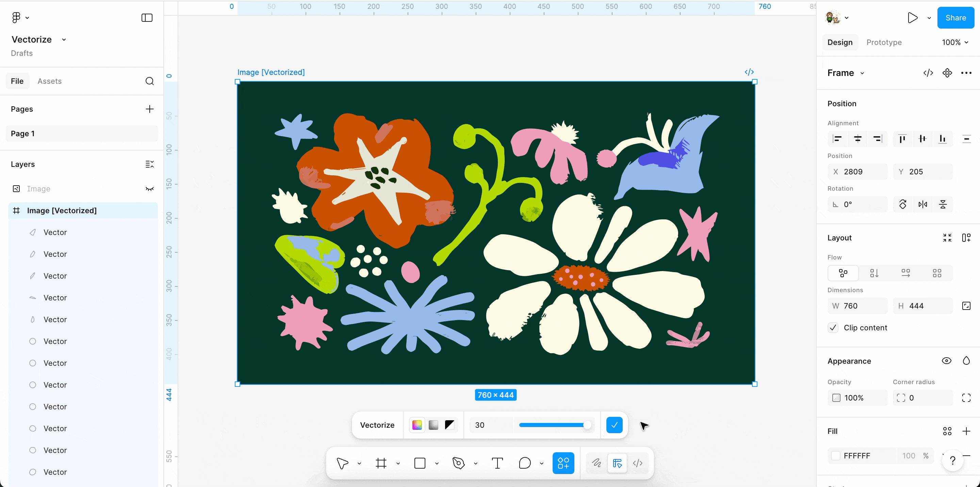Switch to the Prototype tab
Image resolution: width=980 pixels, height=487 pixels.
tap(884, 42)
